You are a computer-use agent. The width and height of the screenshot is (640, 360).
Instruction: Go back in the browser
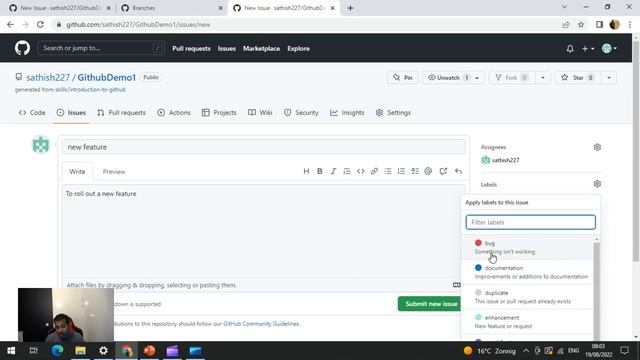pyautogui.click(x=10, y=24)
